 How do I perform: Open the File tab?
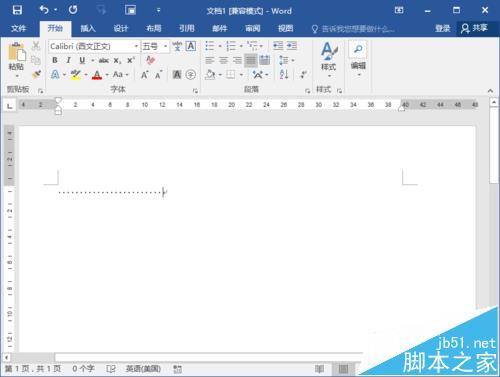pos(18,28)
